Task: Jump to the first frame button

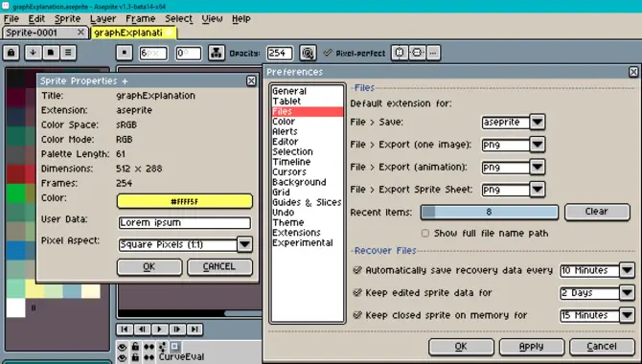Action: (125, 330)
